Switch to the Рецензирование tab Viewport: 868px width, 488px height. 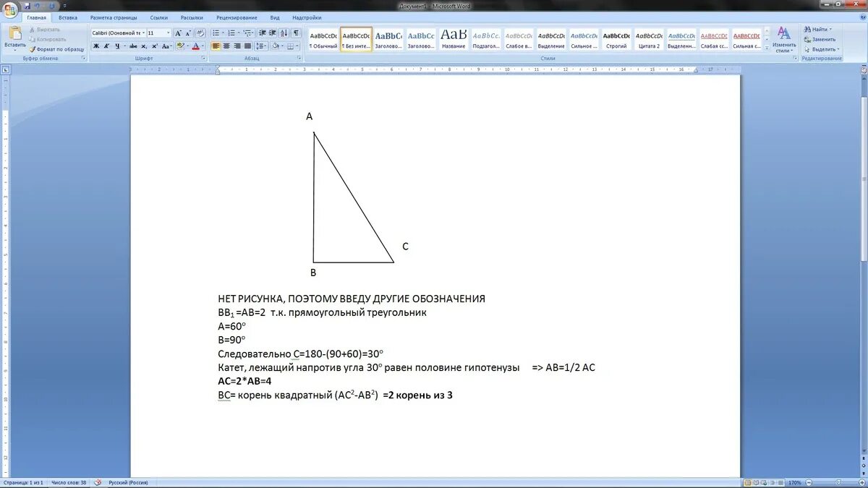tap(237, 17)
